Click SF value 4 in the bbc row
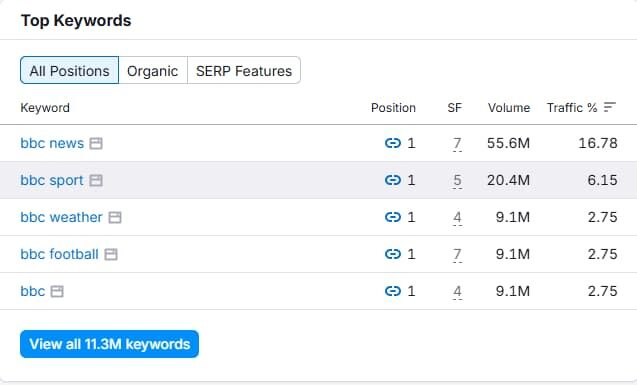The image size is (637, 385). (457, 291)
